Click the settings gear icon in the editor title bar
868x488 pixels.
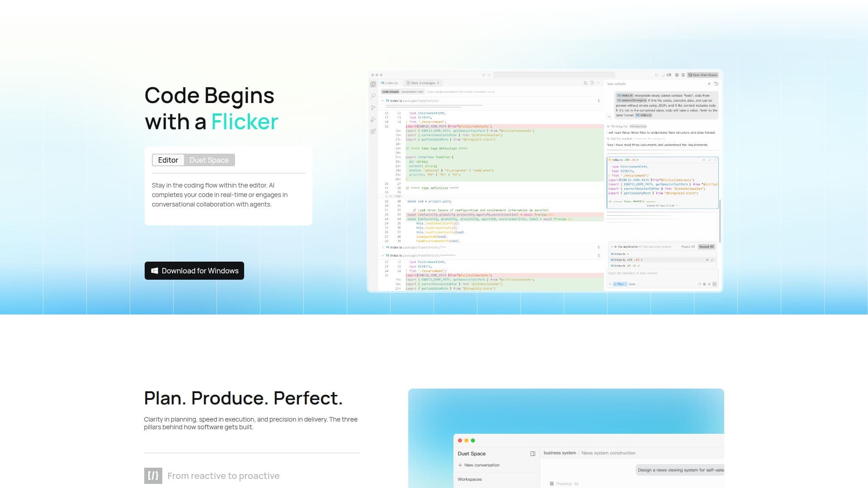(677, 75)
